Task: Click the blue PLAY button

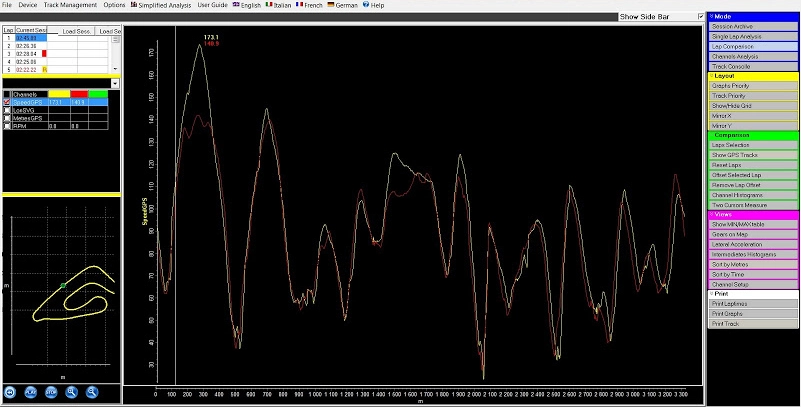Action: click(30, 393)
